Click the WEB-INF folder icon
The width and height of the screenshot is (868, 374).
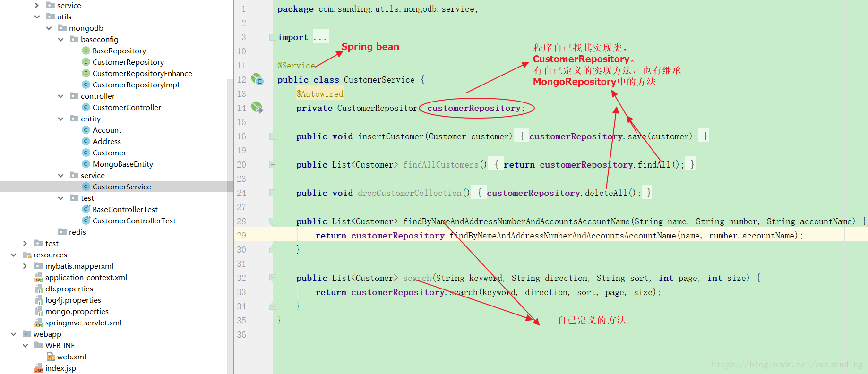pos(39,345)
